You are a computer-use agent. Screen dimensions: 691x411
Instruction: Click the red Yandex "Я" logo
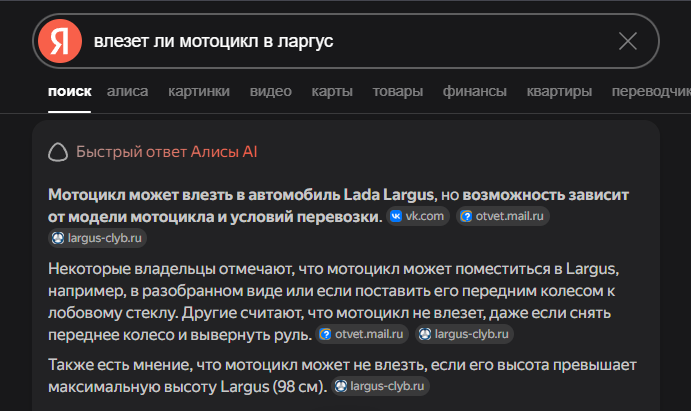[x=60, y=41]
